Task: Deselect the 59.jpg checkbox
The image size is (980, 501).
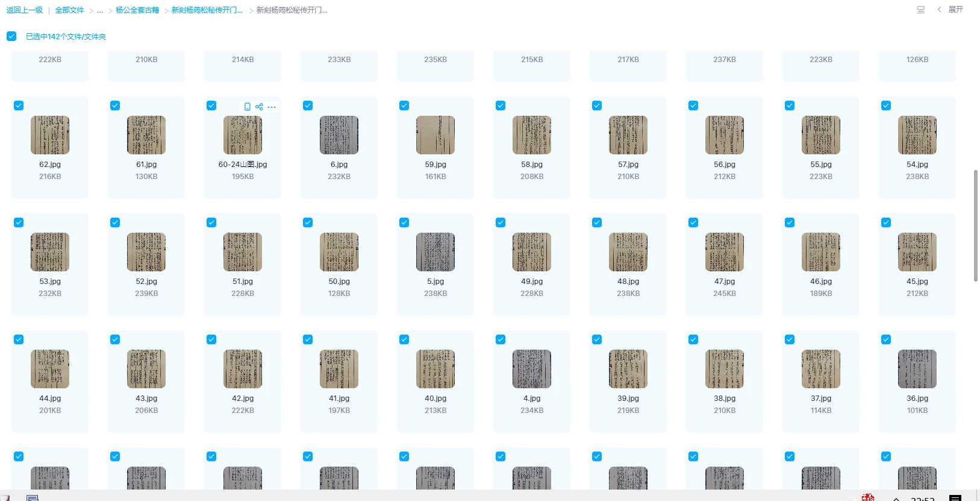Action: point(404,106)
